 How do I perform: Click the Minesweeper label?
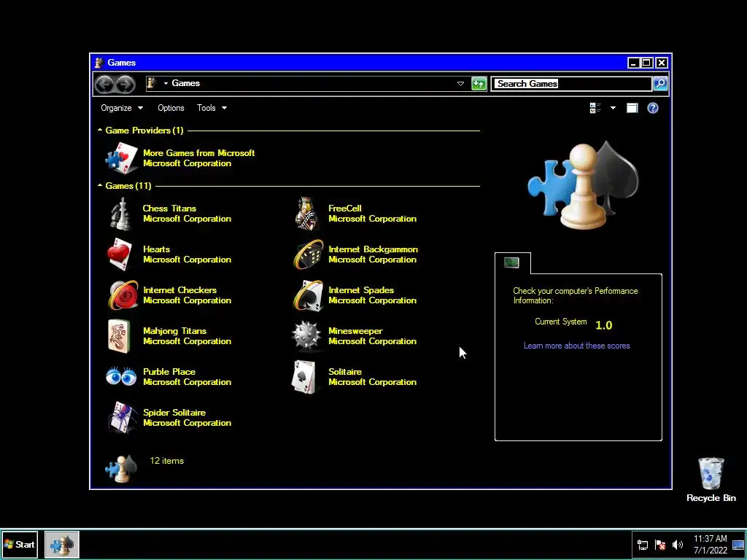[x=355, y=331]
